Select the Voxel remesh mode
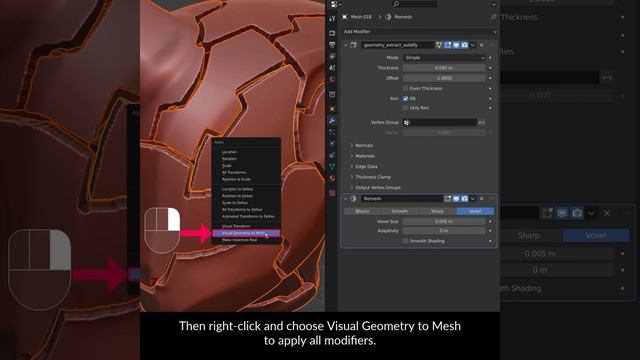640x360 pixels. [x=475, y=211]
